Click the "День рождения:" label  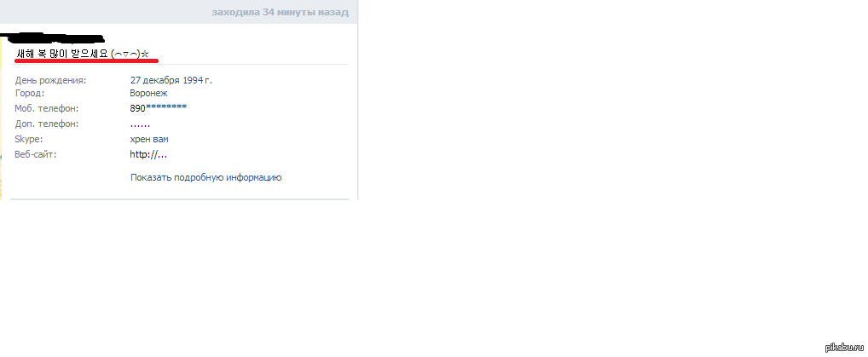tap(50, 80)
